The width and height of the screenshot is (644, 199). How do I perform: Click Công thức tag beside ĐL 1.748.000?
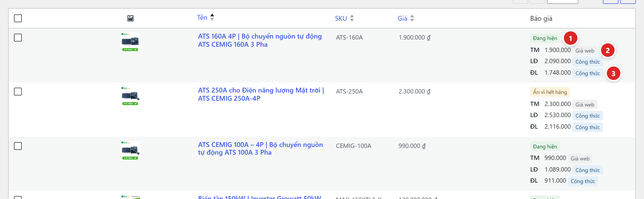pyautogui.click(x=588, y=73)
